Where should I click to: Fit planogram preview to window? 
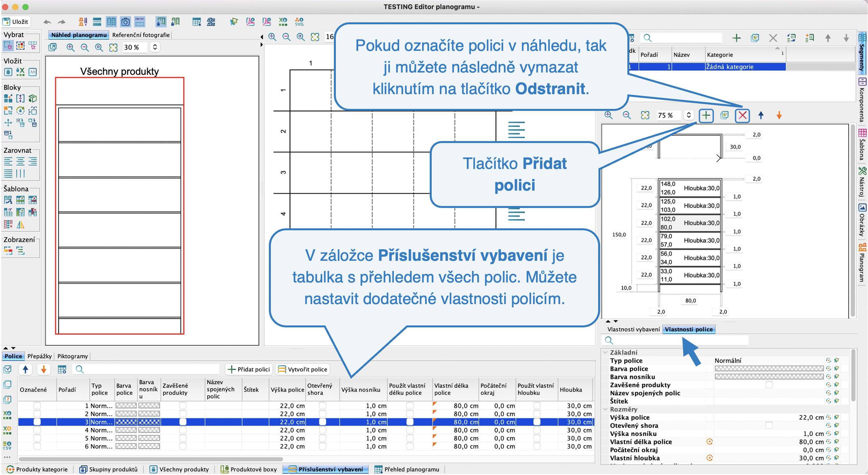point(113,48)
